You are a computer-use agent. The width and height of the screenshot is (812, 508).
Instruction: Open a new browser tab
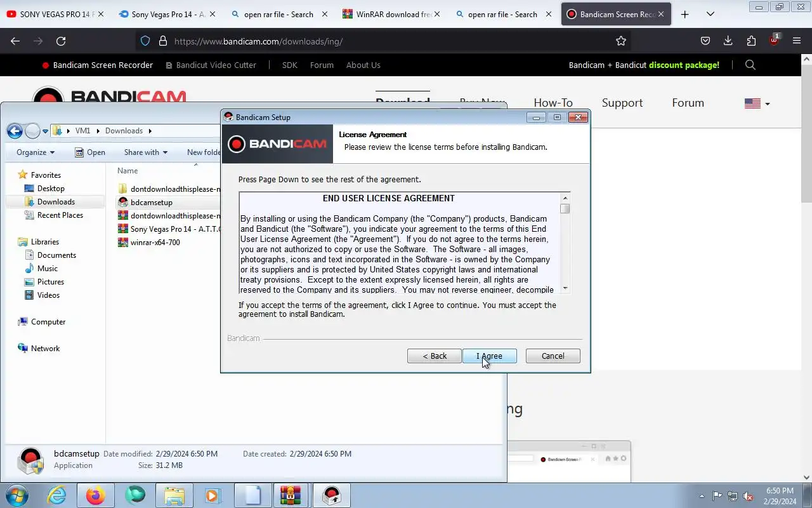click(x=684, y=14)
